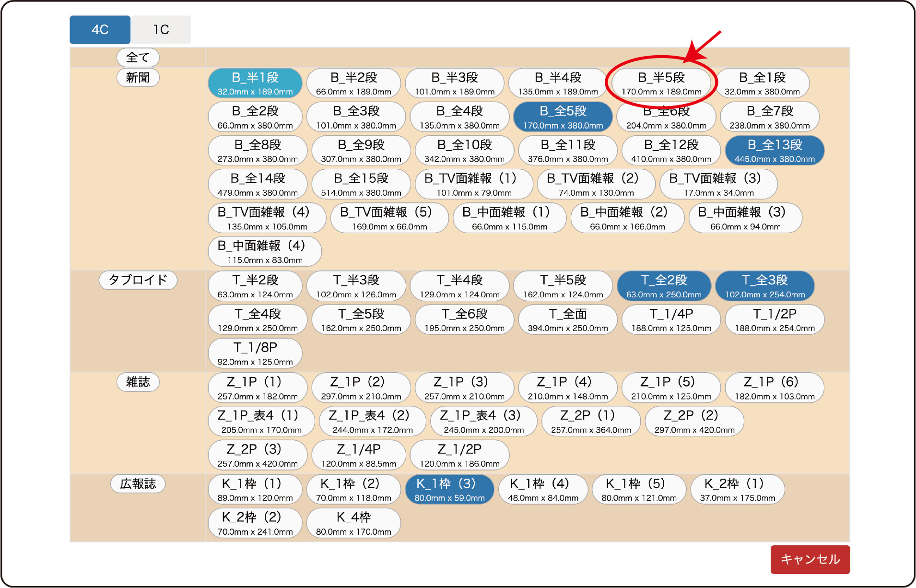This screenshot has width=916, height=588.
Task: Filter by 広報誌 category
Action: [x=138, y=484]
